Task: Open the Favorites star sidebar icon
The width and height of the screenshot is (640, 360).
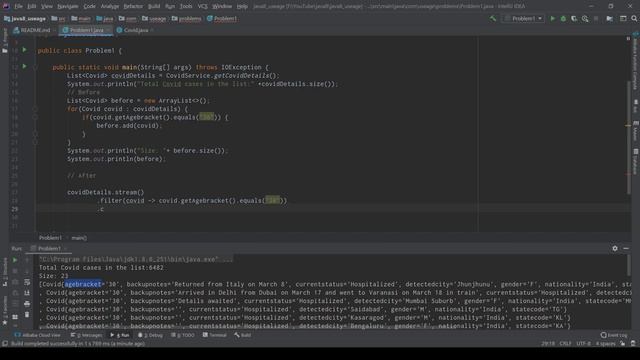Action: click(x=5, y=322)
